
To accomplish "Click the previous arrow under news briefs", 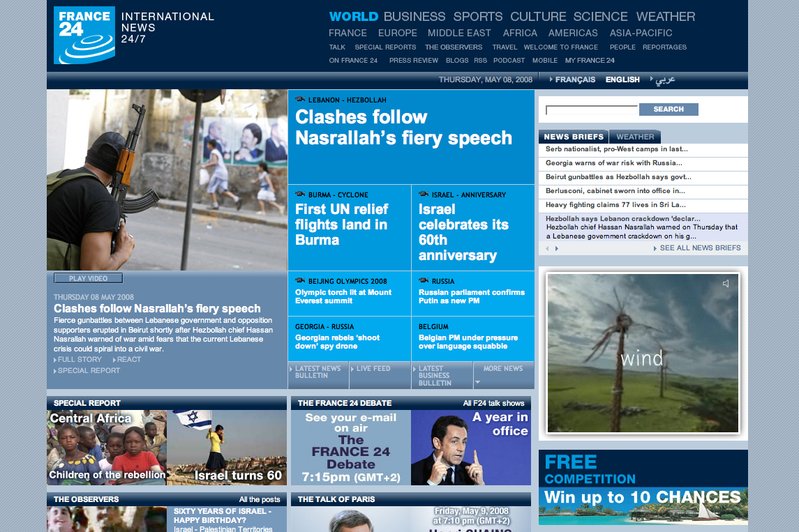I will pos(548,248).
